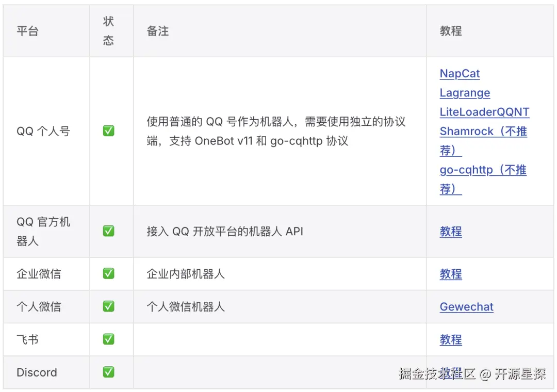Open 教程 link for 企业微信
Viewport: 557px width, 392px height.
451,274
